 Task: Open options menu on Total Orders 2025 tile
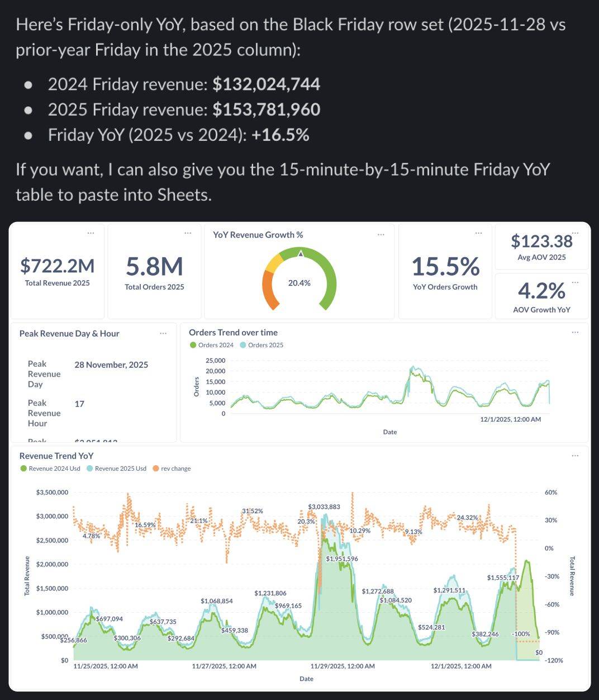pyautogui.click(x=187, y=233)
